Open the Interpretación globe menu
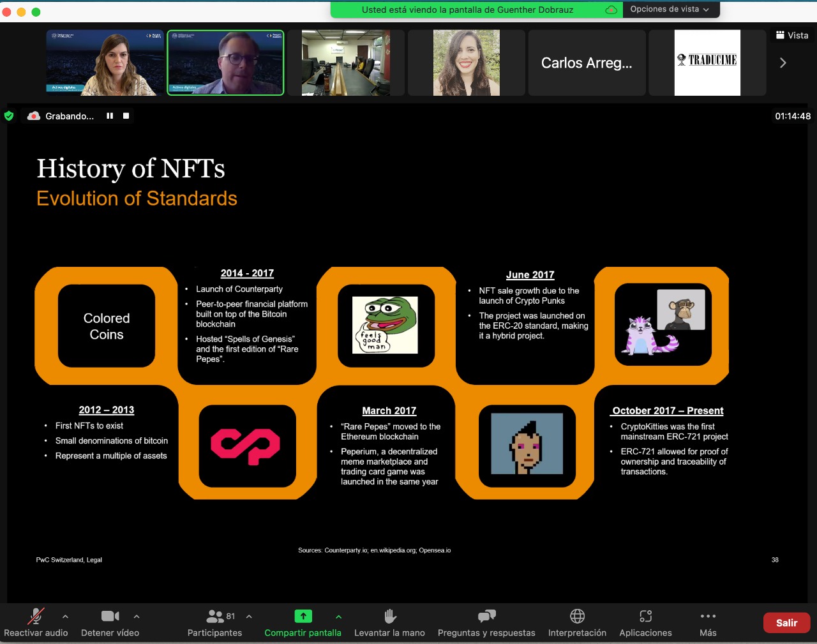The height and width of the screenshot is (644, 817). point(577,622)
